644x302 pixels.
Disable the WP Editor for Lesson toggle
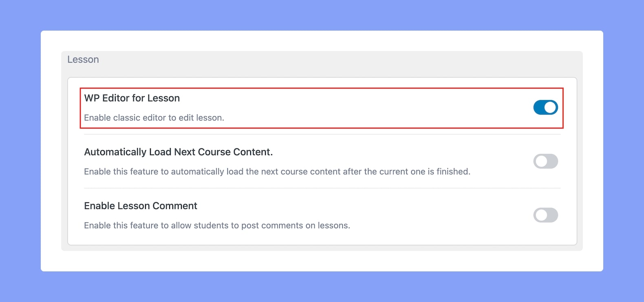545,107
